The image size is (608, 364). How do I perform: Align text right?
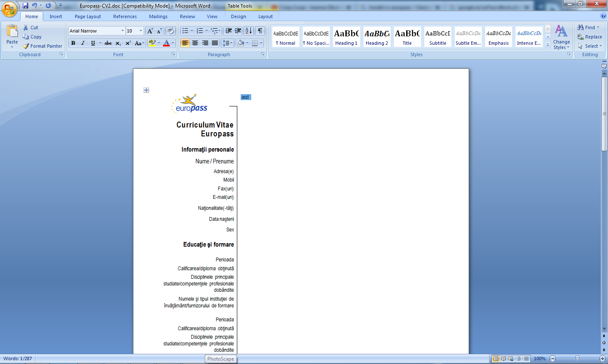tap(205, 43)
